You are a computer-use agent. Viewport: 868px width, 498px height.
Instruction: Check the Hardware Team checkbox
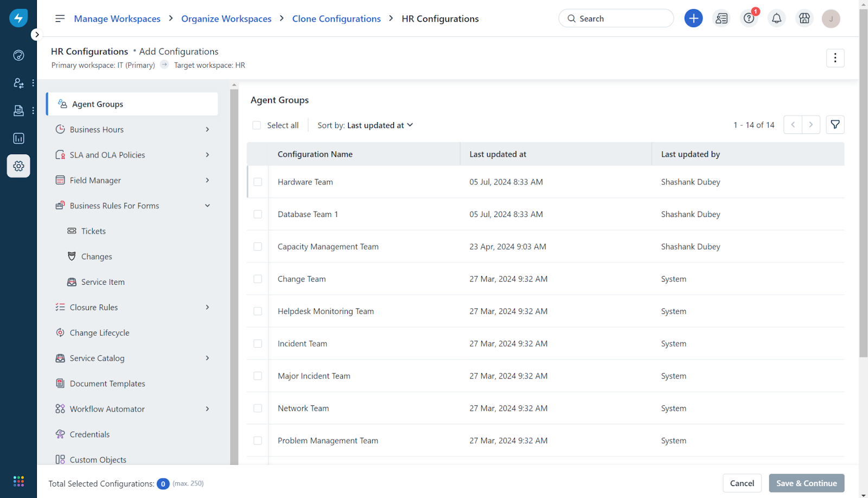258,182
